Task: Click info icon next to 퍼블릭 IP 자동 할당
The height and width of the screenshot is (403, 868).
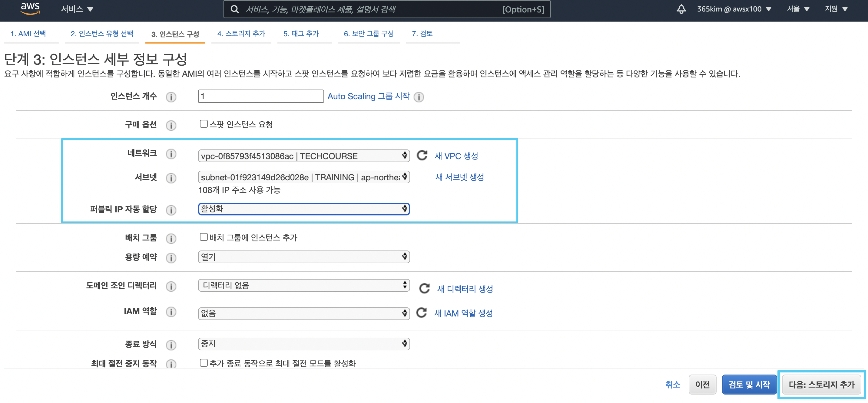Action: click(171, 210)
